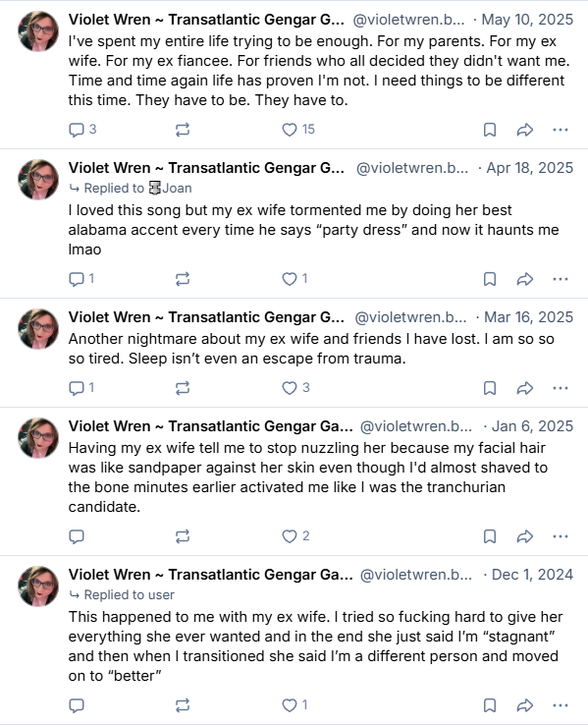This screenshot has width=588, height=725.
Task: Repost the Mar 16 nightmare post
Action: coord(183,388)
